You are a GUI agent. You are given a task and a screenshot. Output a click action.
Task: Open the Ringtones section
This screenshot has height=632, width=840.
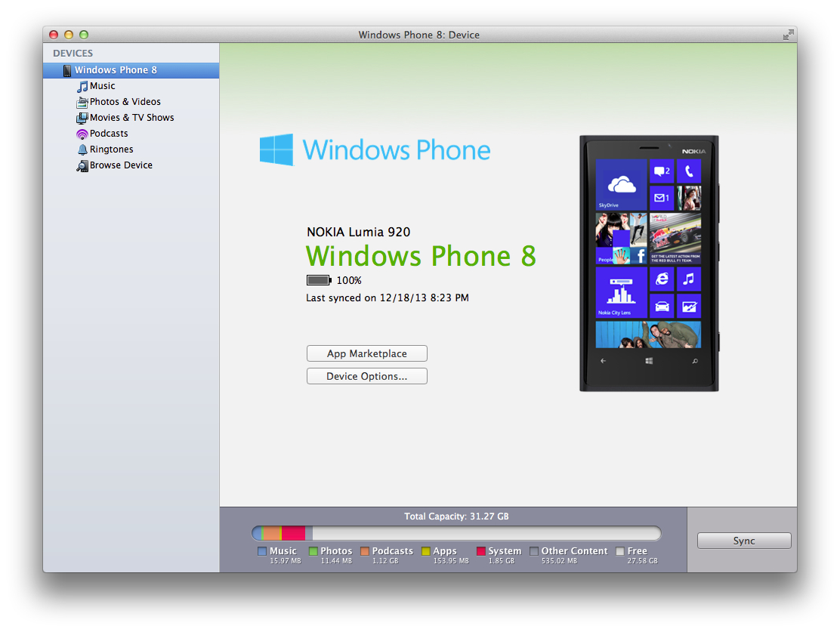(111, 150)
